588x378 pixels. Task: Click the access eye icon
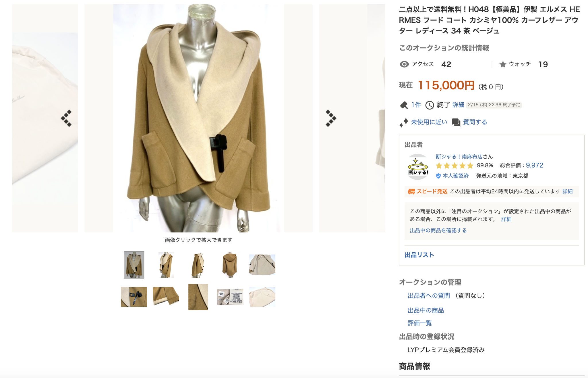coord(404,64)
